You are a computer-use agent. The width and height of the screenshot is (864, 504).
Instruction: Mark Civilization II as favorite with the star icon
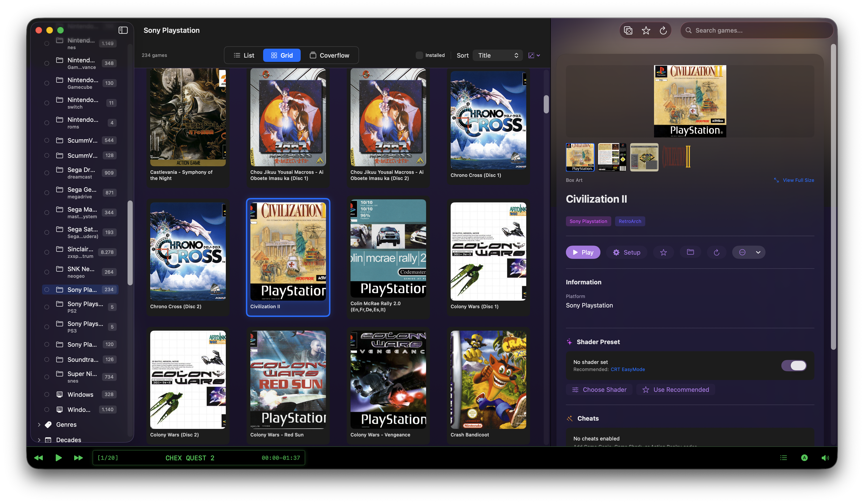tap(664, 252)
